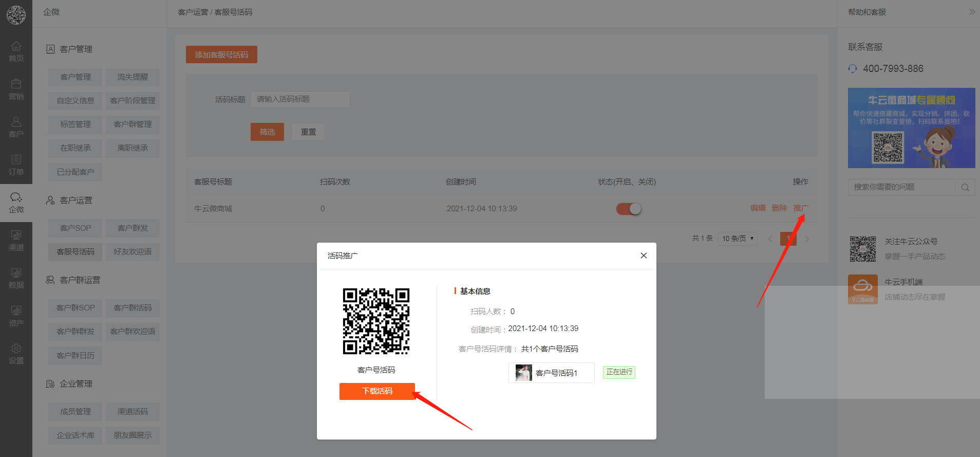
Task: Open 客户群欢迎语 menu item
Action: point(133,332)
